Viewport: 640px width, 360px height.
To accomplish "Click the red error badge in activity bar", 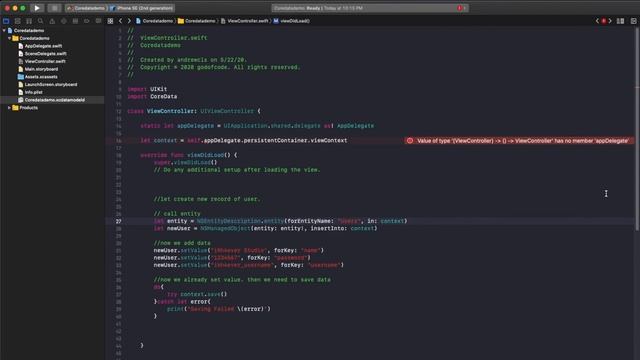I will coord(460,8).
